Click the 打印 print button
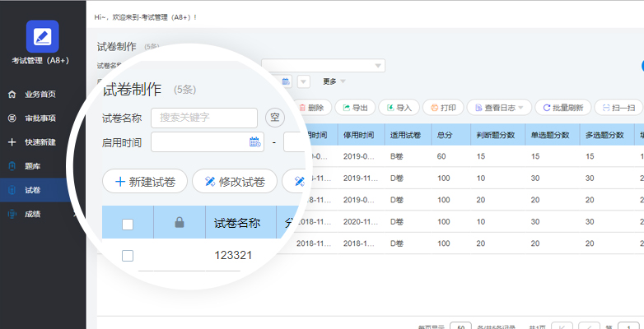The height and width of the screenshot is (329, 644). (443, 107)
